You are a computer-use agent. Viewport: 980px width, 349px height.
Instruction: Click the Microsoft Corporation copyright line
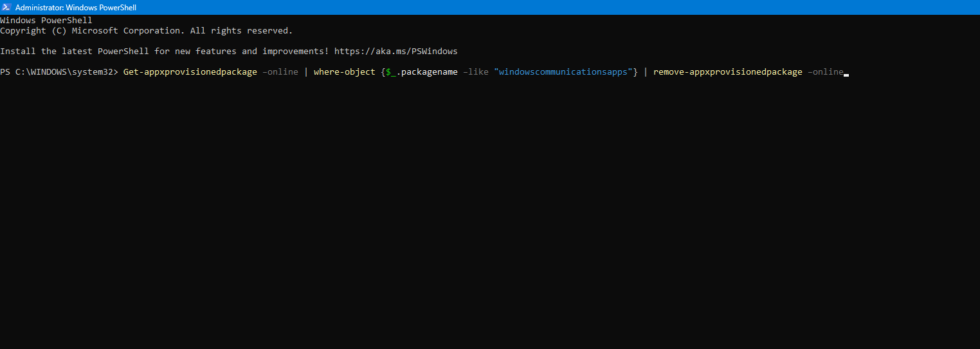pyautogui.click(x=146, y=30)
